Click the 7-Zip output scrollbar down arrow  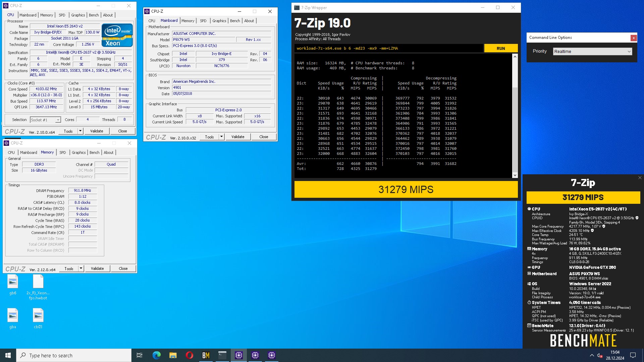515,175
